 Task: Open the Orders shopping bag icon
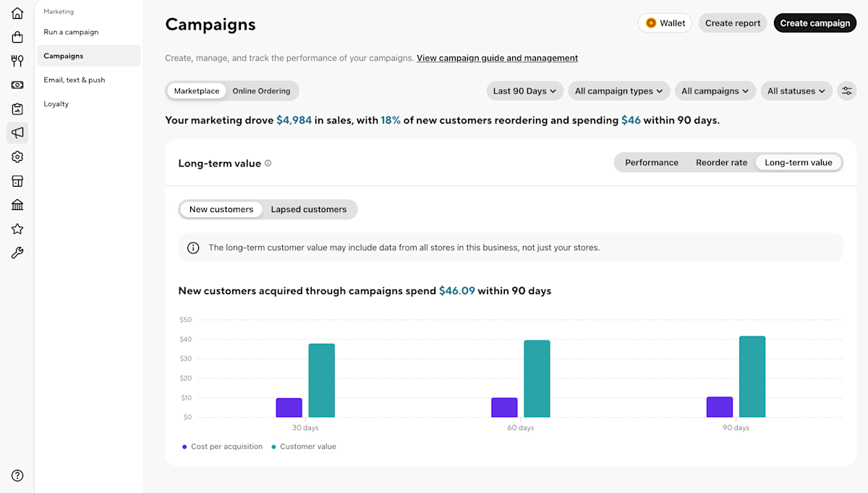[17, 37]
